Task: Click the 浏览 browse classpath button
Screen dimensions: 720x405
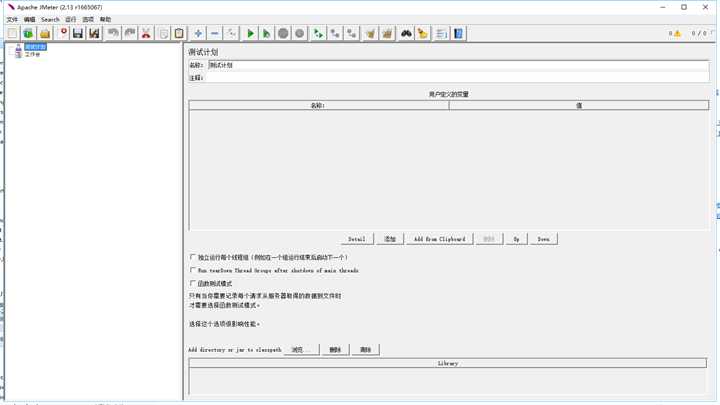Action: pos(301,350)
